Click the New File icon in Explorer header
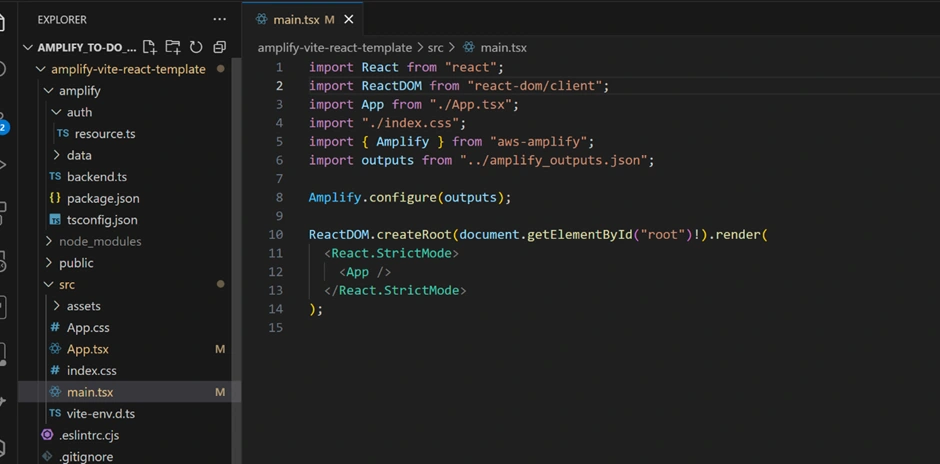The width and height of the screenshot is (940, 464). [149, 47]
